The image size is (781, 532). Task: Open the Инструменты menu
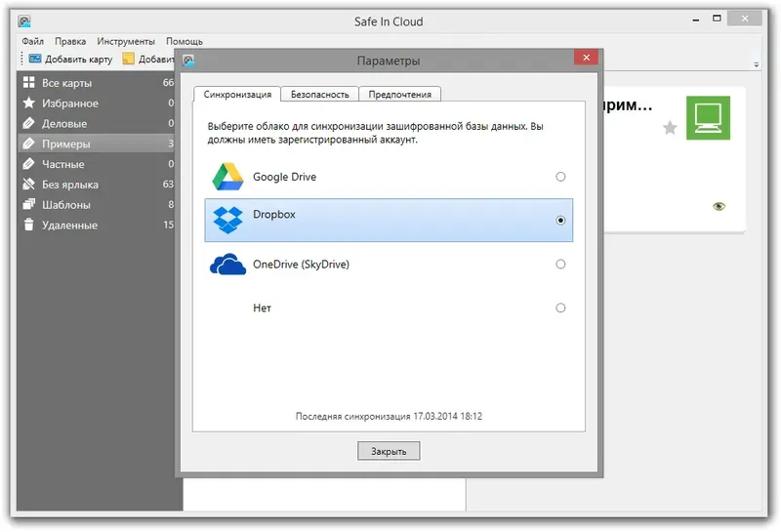126,41
